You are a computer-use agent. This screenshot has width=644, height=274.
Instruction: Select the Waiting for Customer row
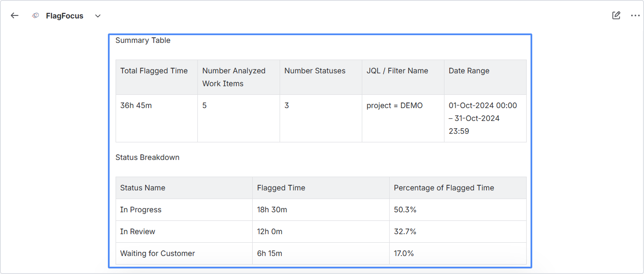pos(321,253)
